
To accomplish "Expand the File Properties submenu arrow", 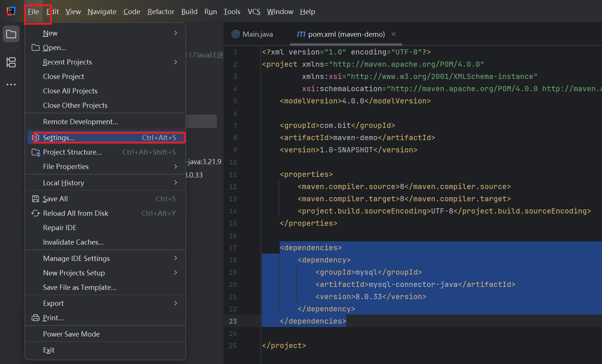I will click(176, 166).
